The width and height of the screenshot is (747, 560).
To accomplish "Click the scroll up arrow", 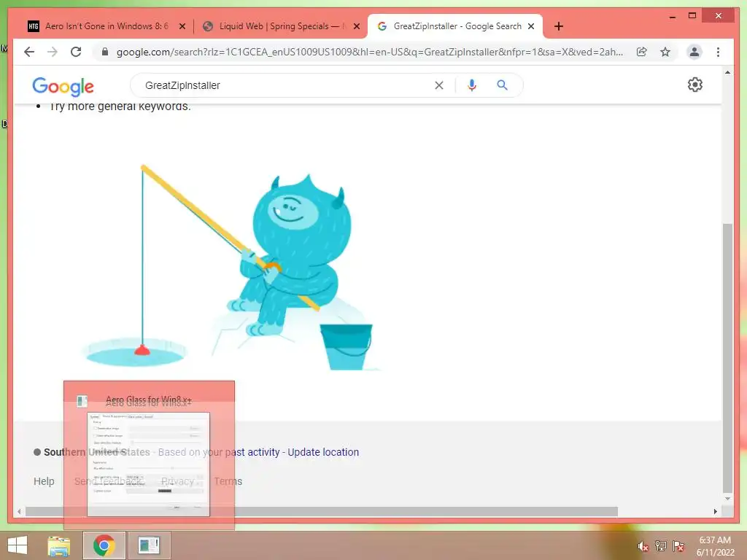I will point(727,73).
